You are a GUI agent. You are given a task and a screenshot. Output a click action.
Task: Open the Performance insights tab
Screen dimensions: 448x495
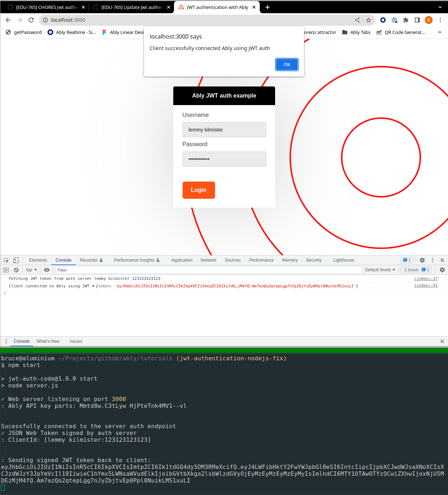tap(137, 260)
